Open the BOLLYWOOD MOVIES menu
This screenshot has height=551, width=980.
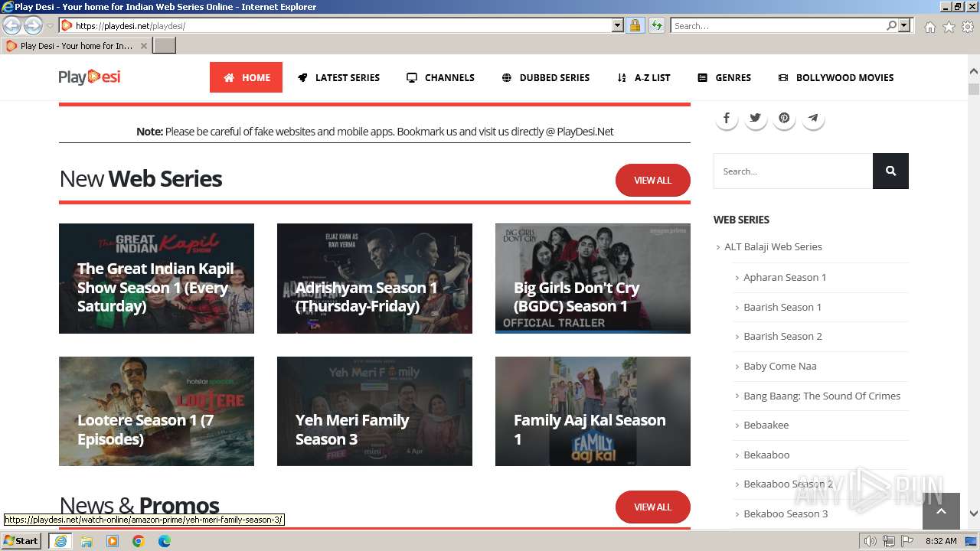point(836,77)
